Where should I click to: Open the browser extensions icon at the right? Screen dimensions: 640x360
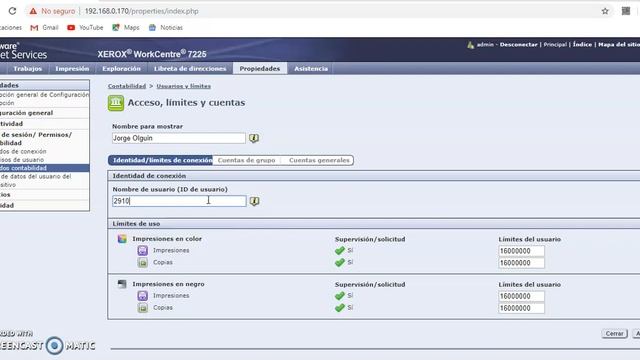click(x=626, y=11)
